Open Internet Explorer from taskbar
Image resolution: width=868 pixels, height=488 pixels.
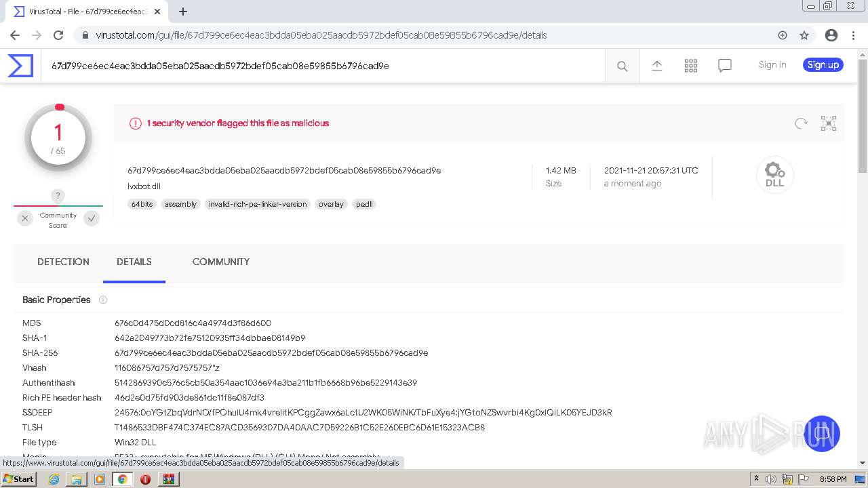(x=54, y=479)
